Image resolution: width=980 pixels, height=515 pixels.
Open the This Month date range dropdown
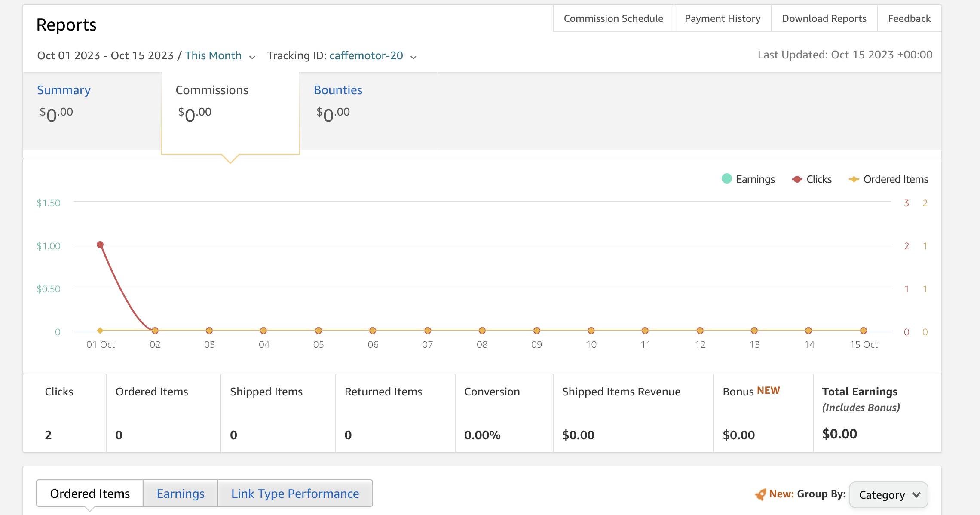214,55
